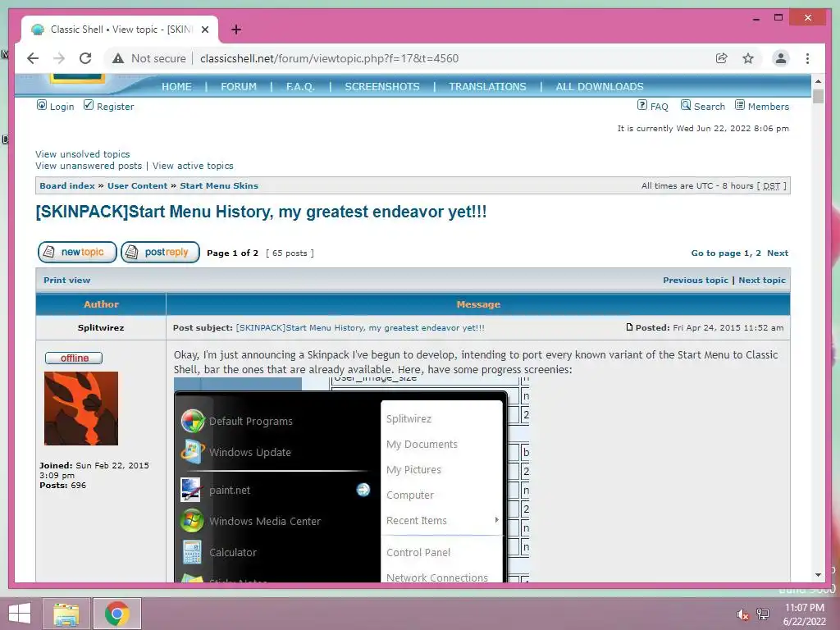This screenshot has width=840, height=630.
Task: Click the Search magnifier icon
Action: pos(685,105)
